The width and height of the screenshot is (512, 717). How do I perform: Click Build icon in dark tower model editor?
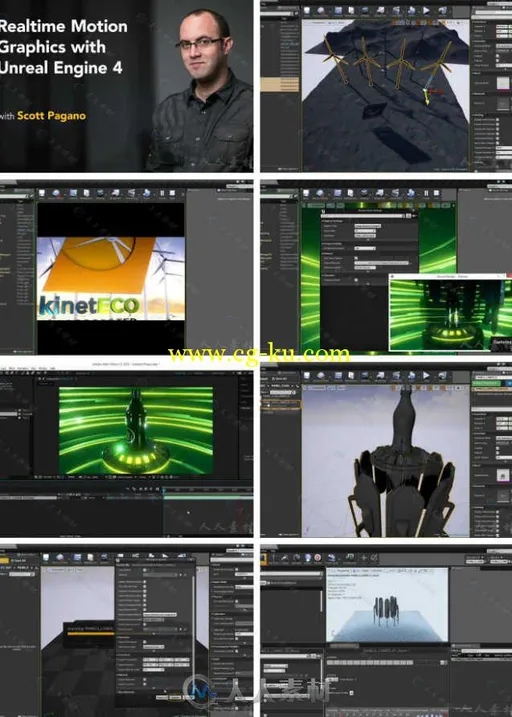pos(411,376)
